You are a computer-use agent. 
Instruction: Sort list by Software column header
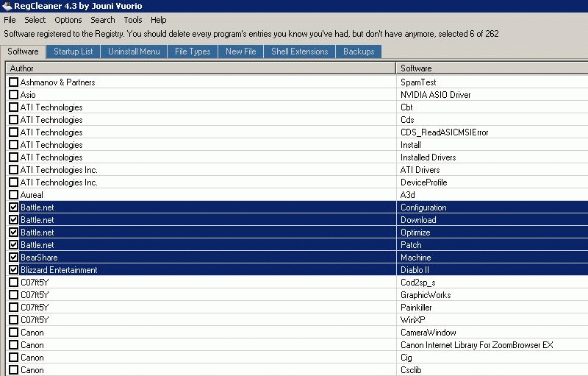(x=492, y=68)
